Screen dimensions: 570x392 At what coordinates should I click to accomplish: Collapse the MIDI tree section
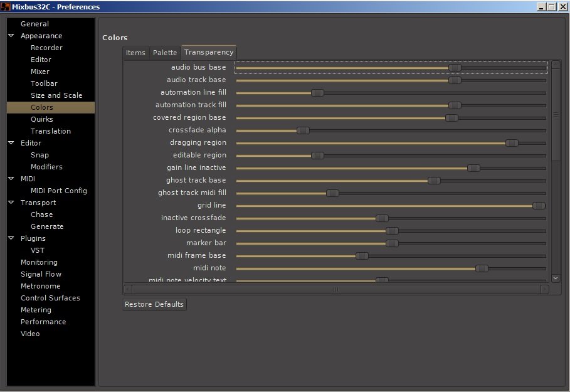coord(11,179)
